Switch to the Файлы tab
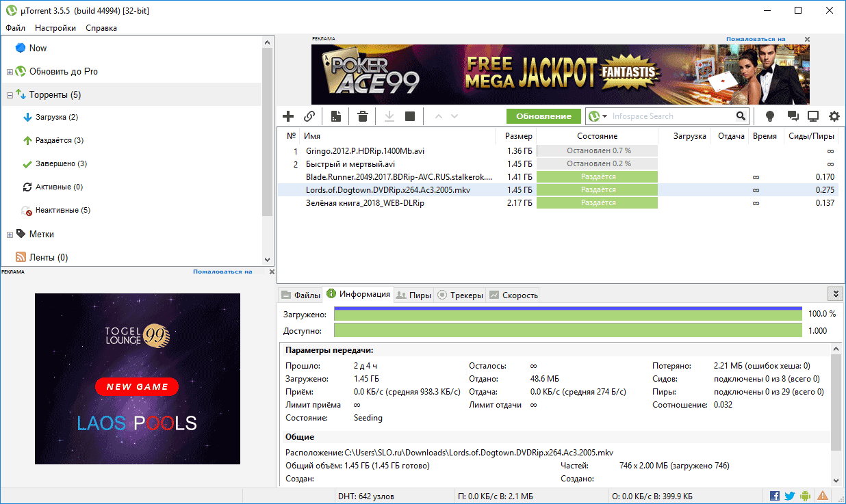 coord(300,295)
